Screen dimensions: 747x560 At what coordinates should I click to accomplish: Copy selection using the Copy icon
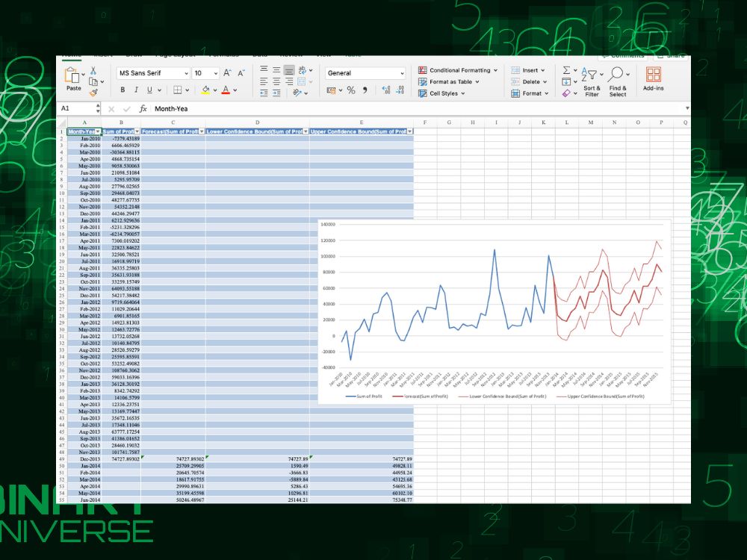coord(93,81)
